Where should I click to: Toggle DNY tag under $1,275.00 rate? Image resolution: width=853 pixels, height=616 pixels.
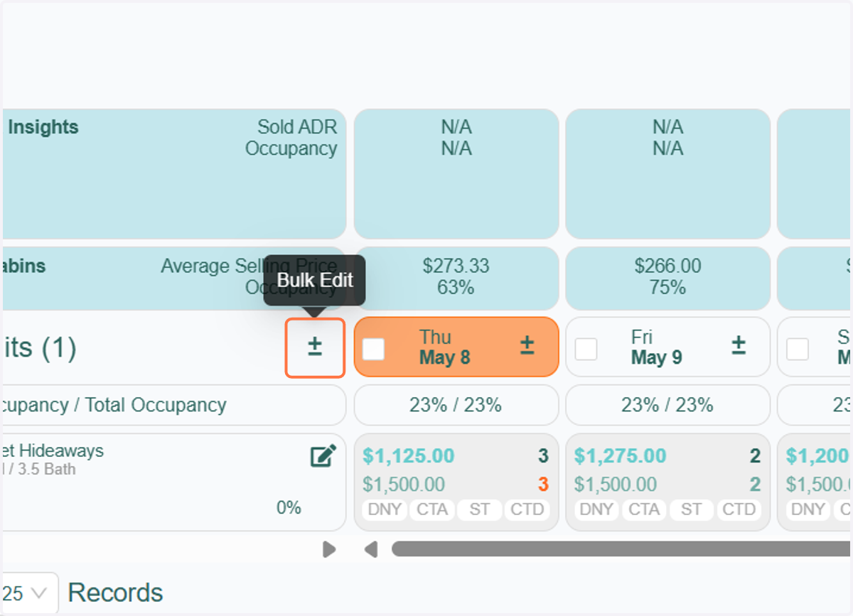tap(596, 509)
